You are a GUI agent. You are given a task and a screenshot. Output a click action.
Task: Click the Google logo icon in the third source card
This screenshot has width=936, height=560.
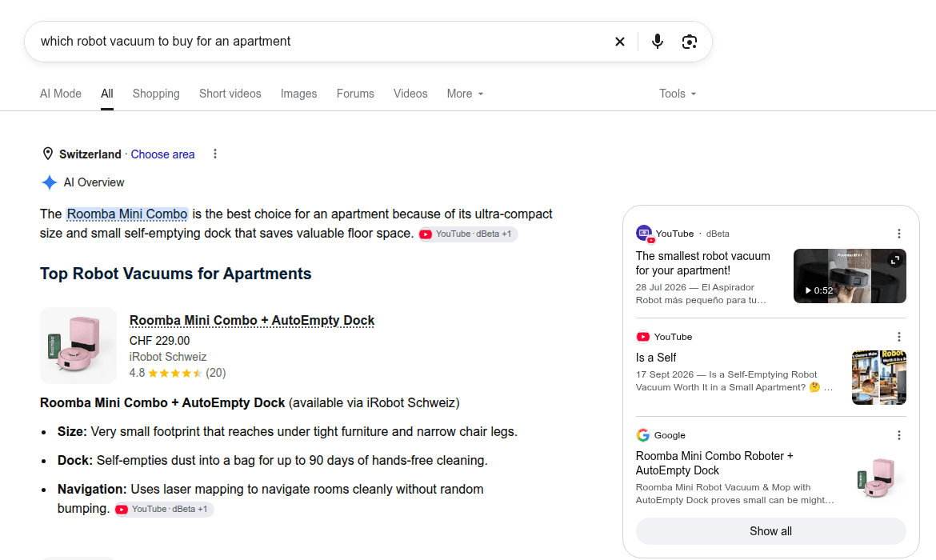point(643,435)
